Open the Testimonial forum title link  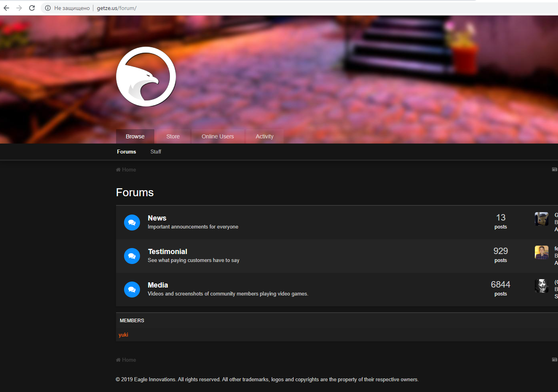168,252
